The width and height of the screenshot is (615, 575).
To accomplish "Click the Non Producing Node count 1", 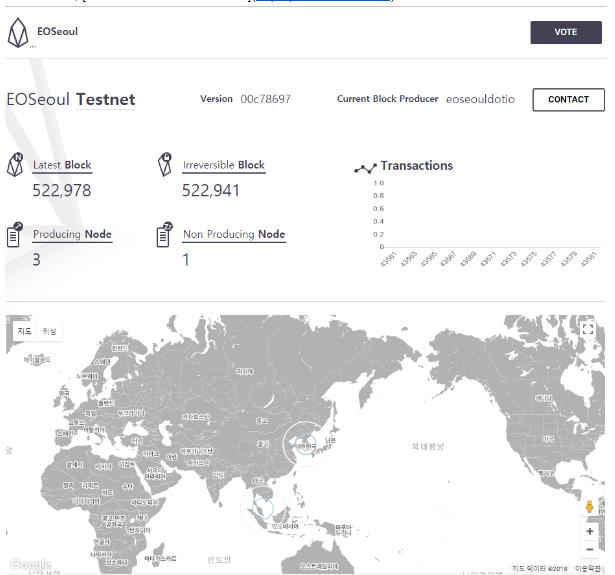I will pos(186,260).
